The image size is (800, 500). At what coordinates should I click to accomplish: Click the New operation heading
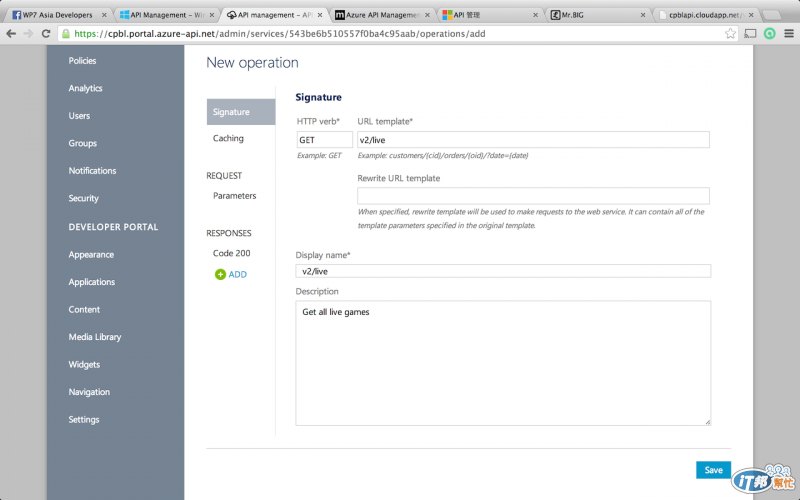tap(252, 63)
